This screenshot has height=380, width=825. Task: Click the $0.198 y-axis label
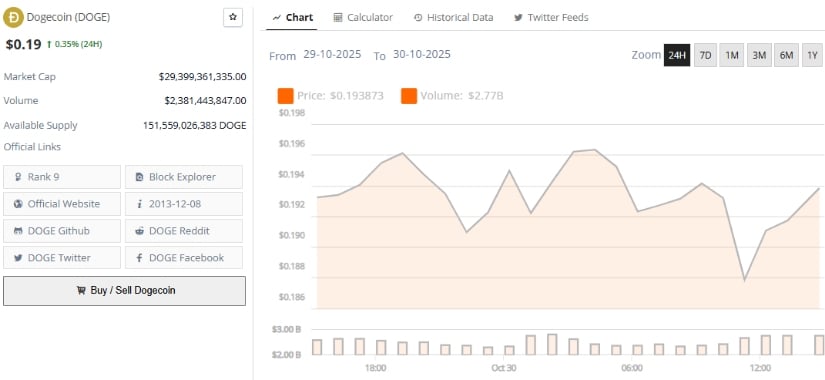coord(292,113)
